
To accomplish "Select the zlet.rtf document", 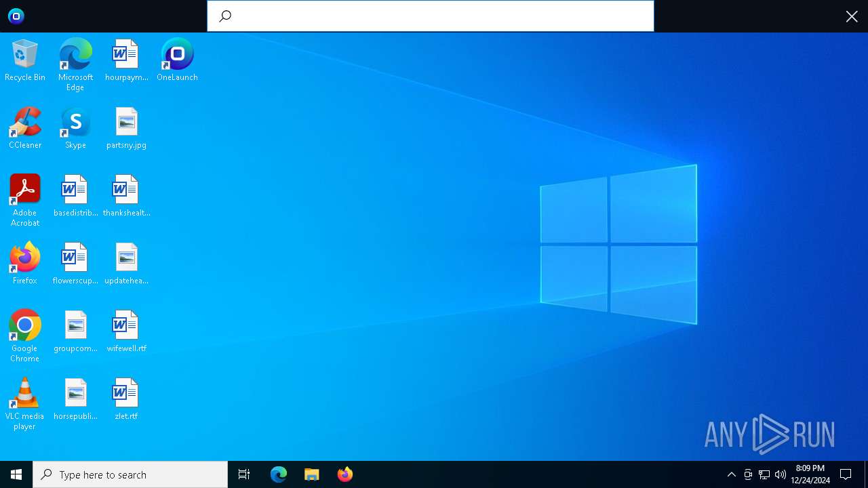I will click(x=126, y=399).
